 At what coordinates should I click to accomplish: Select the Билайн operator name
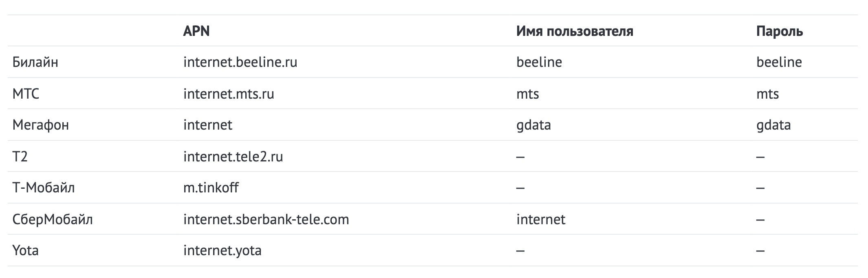coord(35,62)
